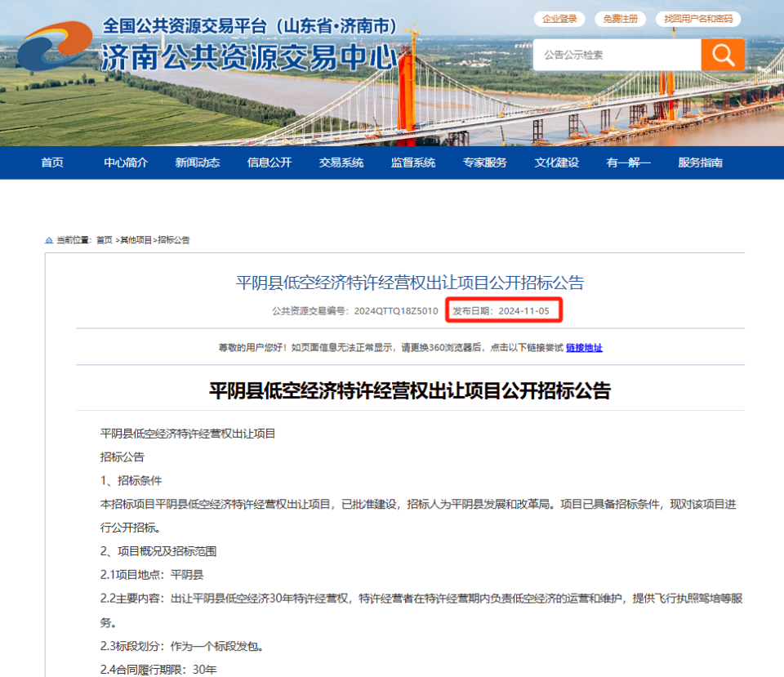Click the 平阴县低空经济 announcement title heading

pyautogui.click(x=392, y=282)
